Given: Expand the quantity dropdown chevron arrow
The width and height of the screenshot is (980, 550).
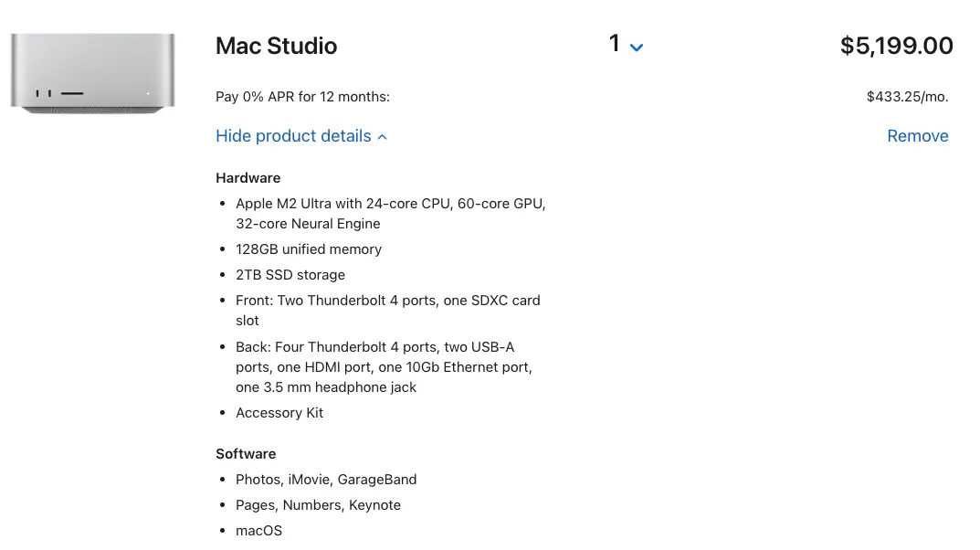Looking at the screenshot, I should 637,48.
